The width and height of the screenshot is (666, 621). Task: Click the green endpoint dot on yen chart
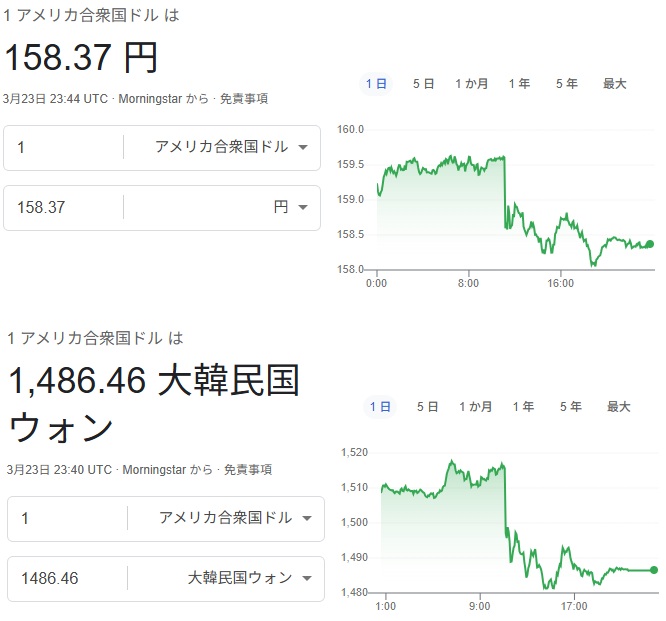[x=650, y=244]
